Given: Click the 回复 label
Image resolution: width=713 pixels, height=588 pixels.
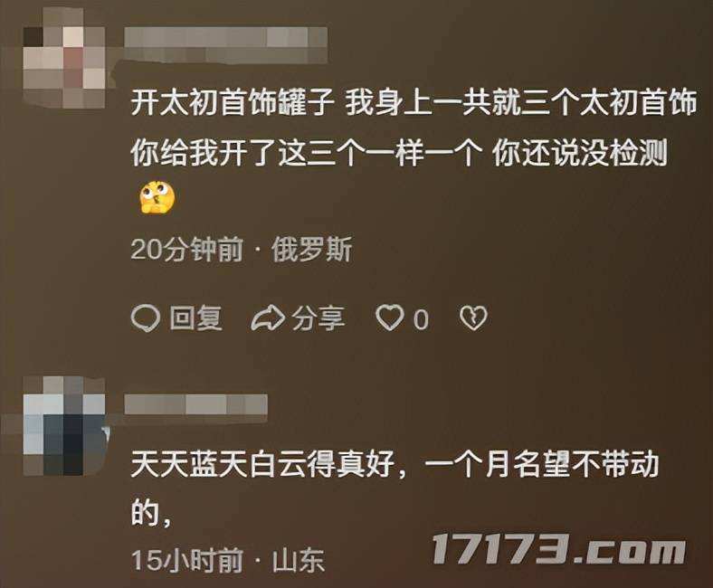Looking at the screenshot, I should tap(196, 318).
